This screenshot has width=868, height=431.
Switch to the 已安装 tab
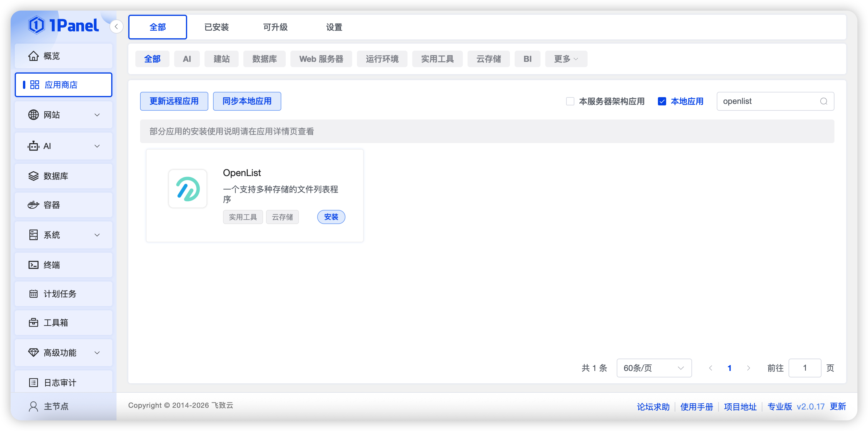tap(216, 27)
